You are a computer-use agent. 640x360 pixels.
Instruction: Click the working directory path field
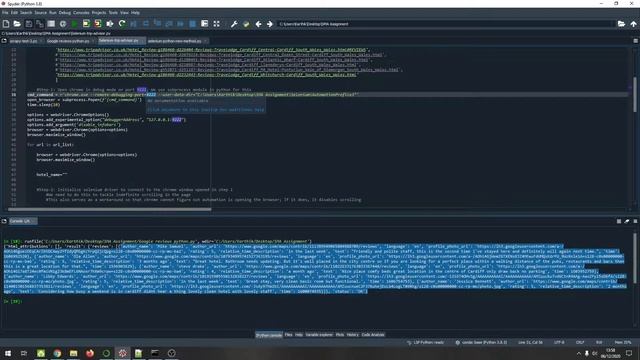click(446, 24)
